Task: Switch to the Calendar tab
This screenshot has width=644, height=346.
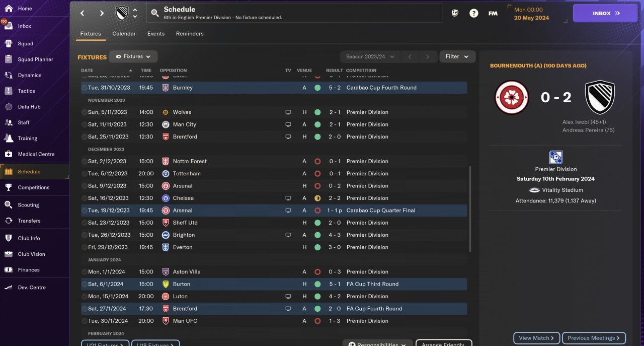Action: pos(124,34)
